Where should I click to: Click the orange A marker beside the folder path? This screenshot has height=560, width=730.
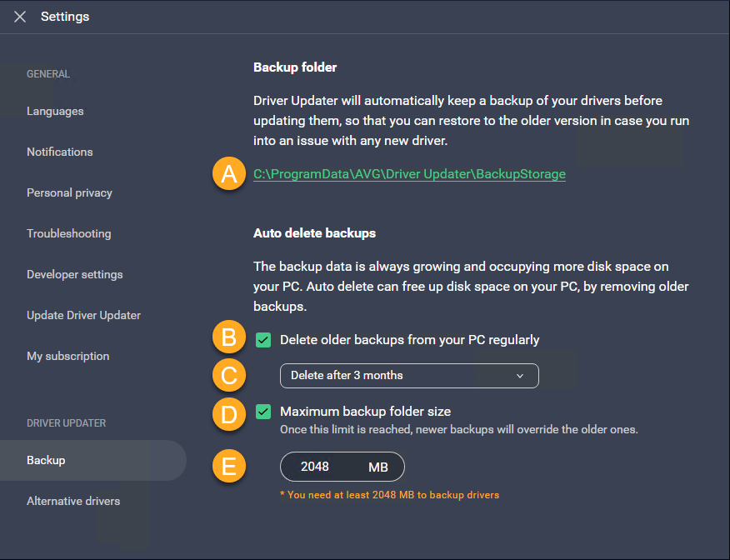[x=228, y=174]
